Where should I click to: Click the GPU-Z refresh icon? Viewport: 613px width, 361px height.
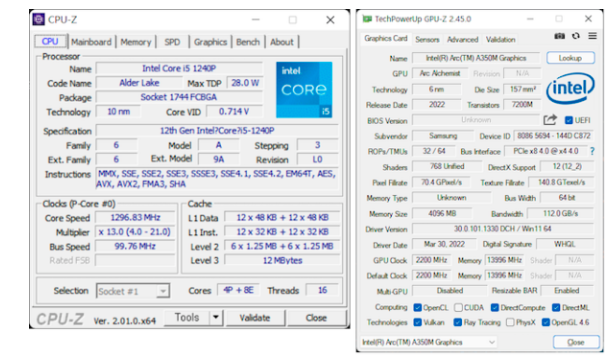pos(575,36)
